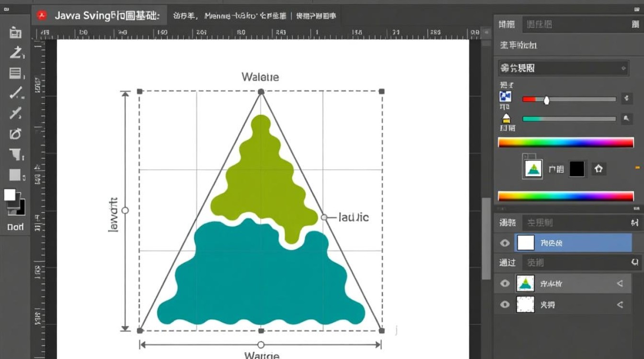Hide the blue highlighted white layer
644x359 pixels.
(505, 243)
